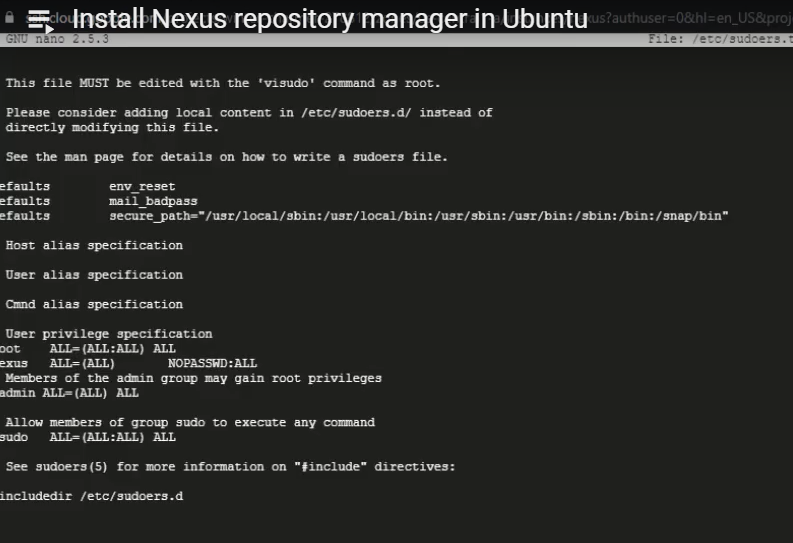Place cursor on root 'ALL=(ALL:ALL) ALL' line
The image size is (793, 543).
88,349
